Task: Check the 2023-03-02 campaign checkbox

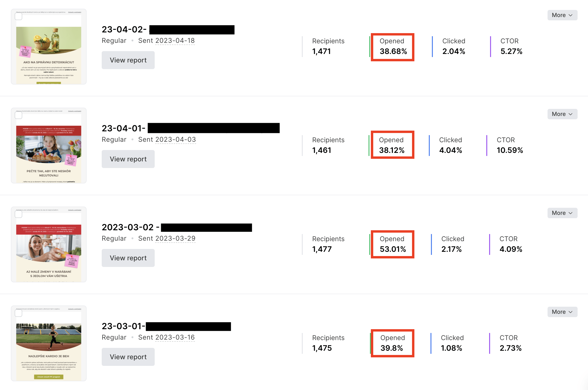Action: [18, 214]
